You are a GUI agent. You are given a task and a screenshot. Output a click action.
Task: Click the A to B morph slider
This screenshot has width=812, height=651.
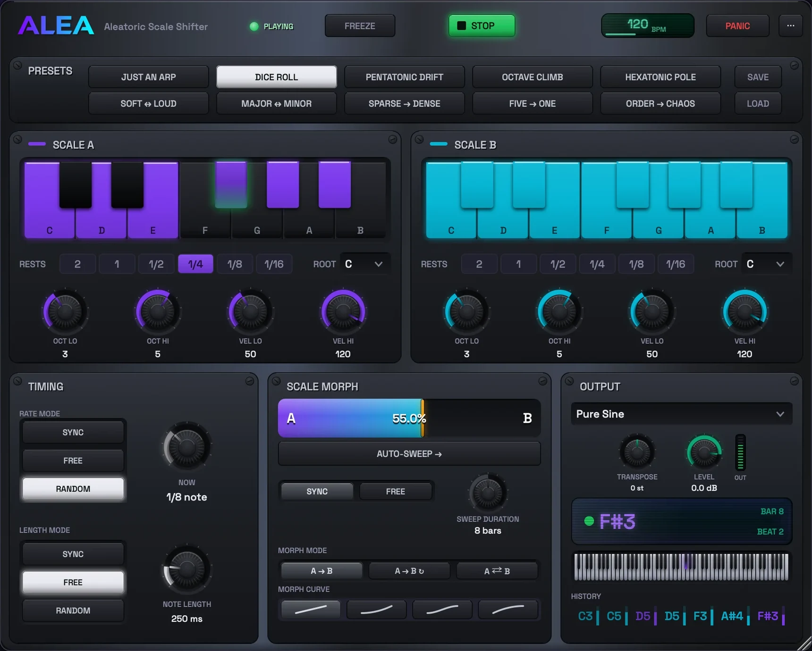409,418
